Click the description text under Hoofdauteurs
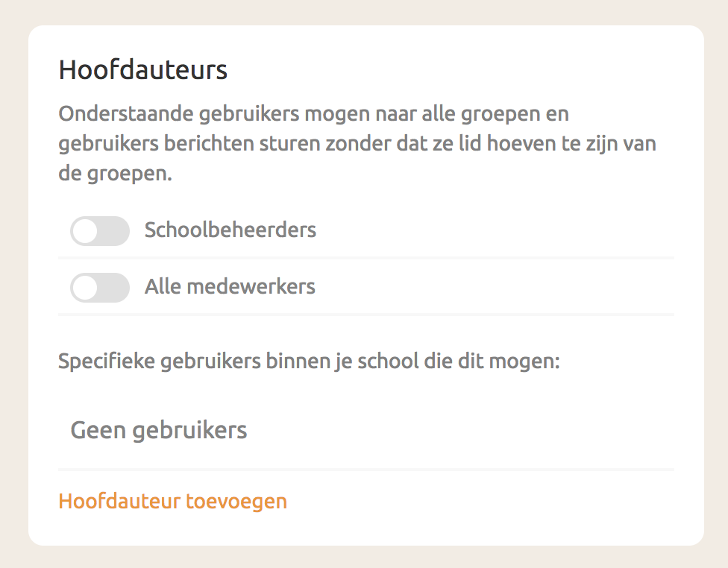The image size is (728, 568). [x=358, y=142]
